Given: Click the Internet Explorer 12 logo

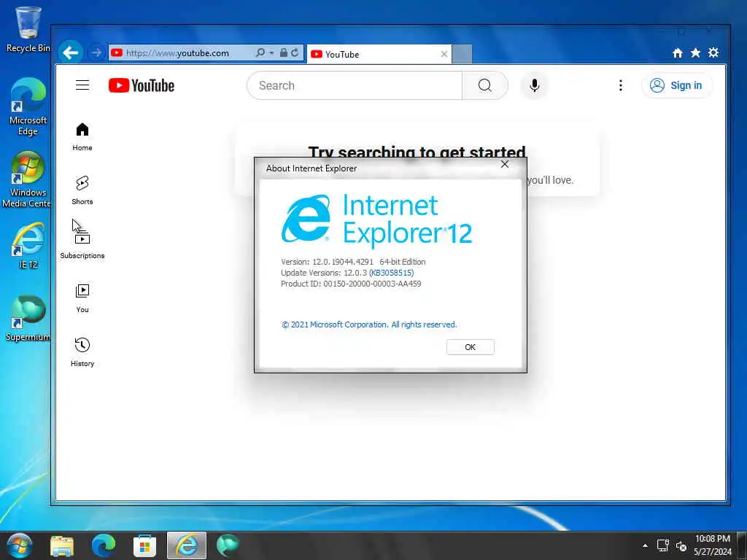Looking at the screenshot, I should [x=376, y=220].
